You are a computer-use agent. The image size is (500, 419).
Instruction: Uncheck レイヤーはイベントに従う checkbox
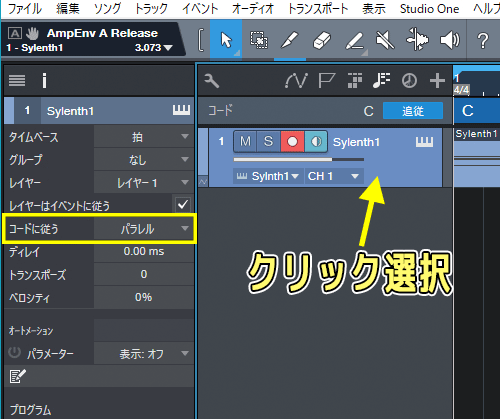coord(183,204)
